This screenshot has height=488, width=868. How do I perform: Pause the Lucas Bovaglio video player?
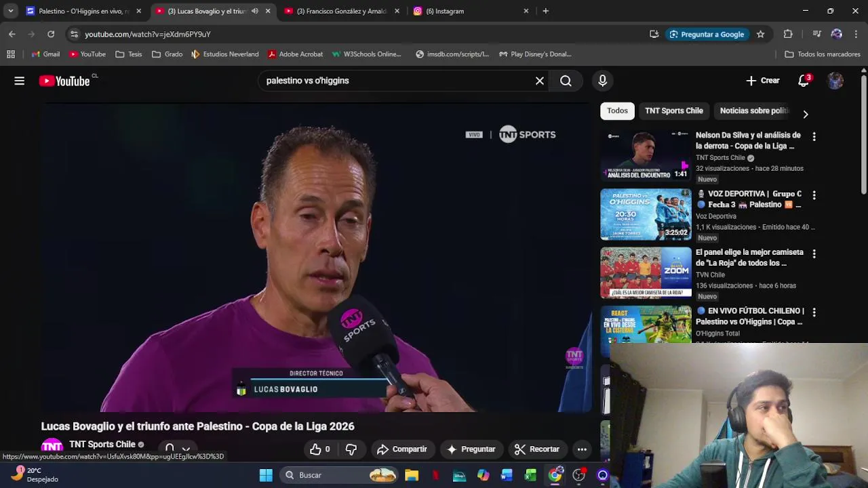tap(316, 258)
